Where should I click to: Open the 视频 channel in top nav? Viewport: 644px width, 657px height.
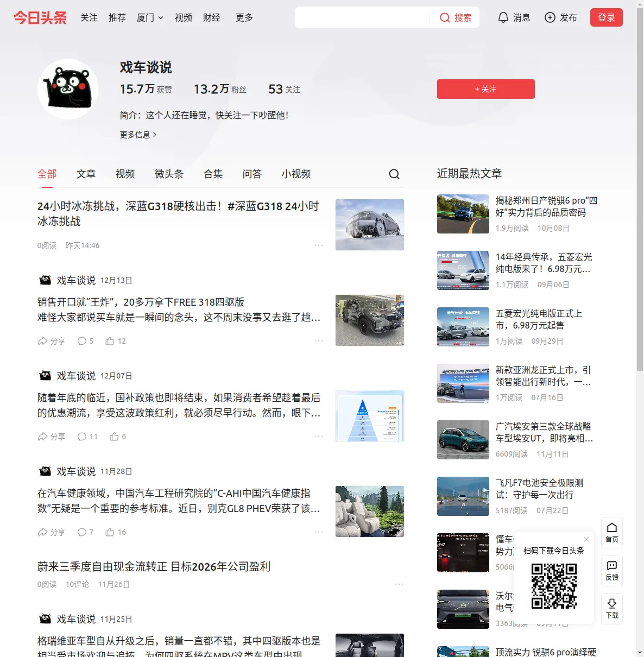click(x=184, y=18)
